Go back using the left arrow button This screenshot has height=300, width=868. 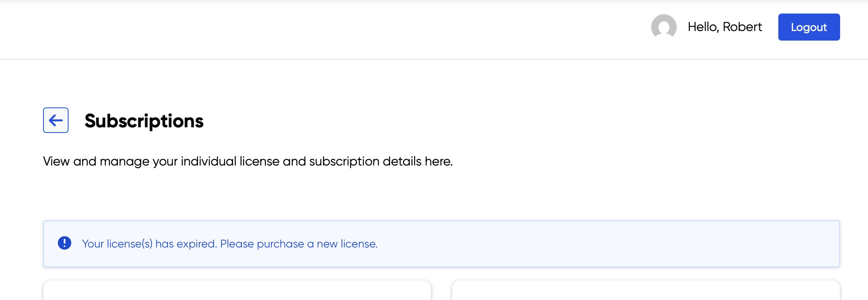tap(56, 120)
